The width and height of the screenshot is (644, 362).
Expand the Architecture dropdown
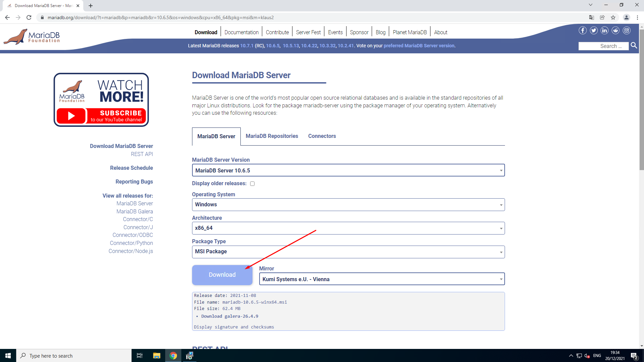pos(348,228)
